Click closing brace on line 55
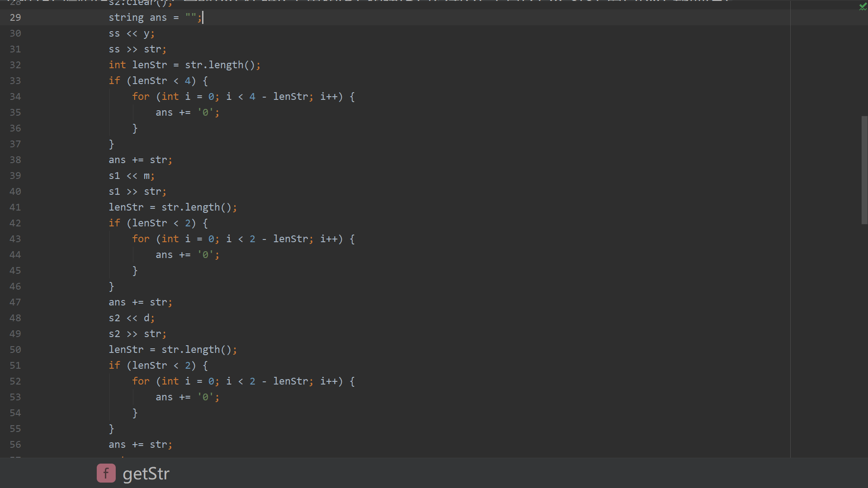 (112, 429)
